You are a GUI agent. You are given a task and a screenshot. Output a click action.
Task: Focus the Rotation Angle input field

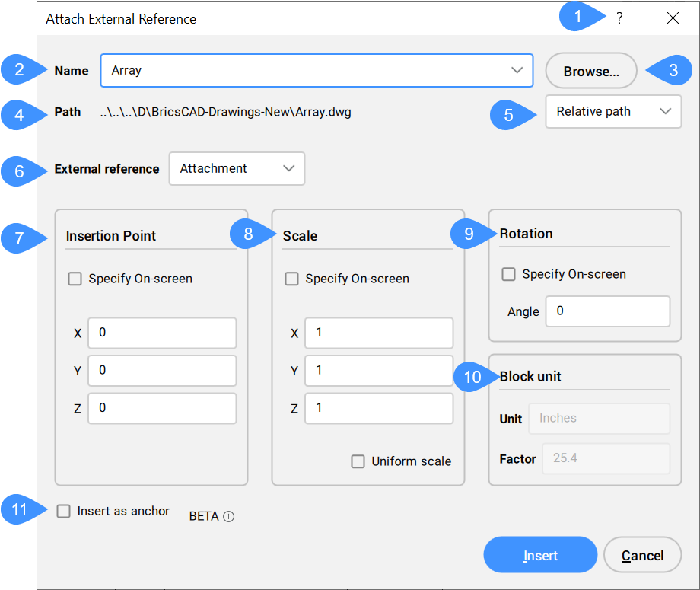(607, 311)
